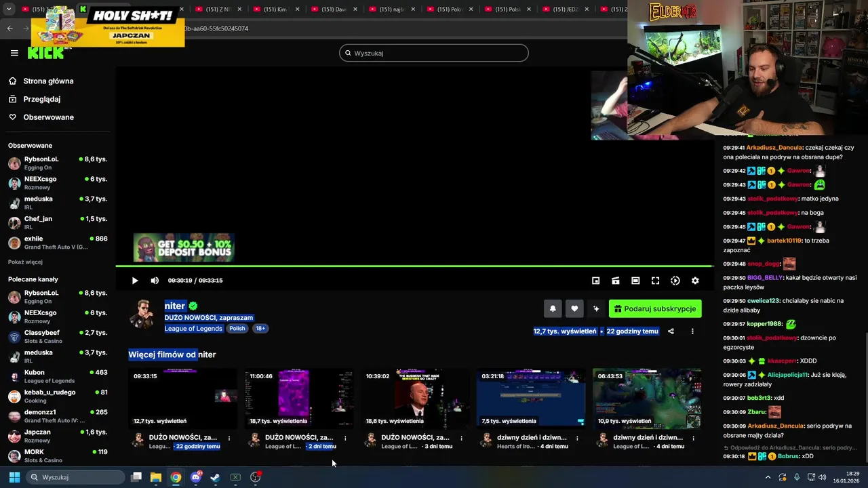Click the chat reply line to Arkadiusz_Dancula
This screenshot has width=868, height=488.
790,448
